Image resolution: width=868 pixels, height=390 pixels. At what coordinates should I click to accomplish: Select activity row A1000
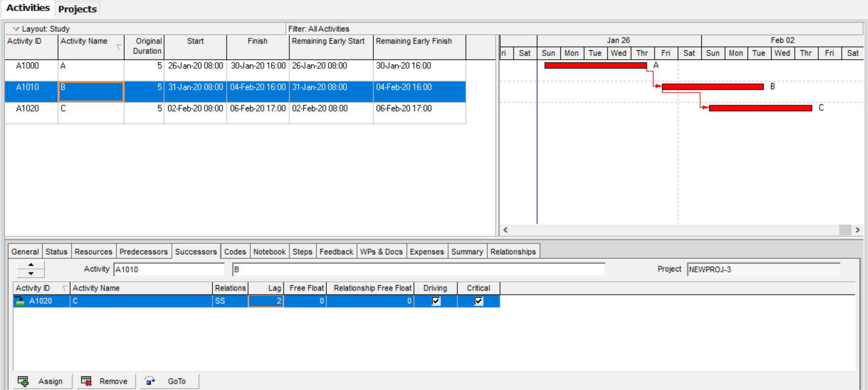click(x=28, y=66)
